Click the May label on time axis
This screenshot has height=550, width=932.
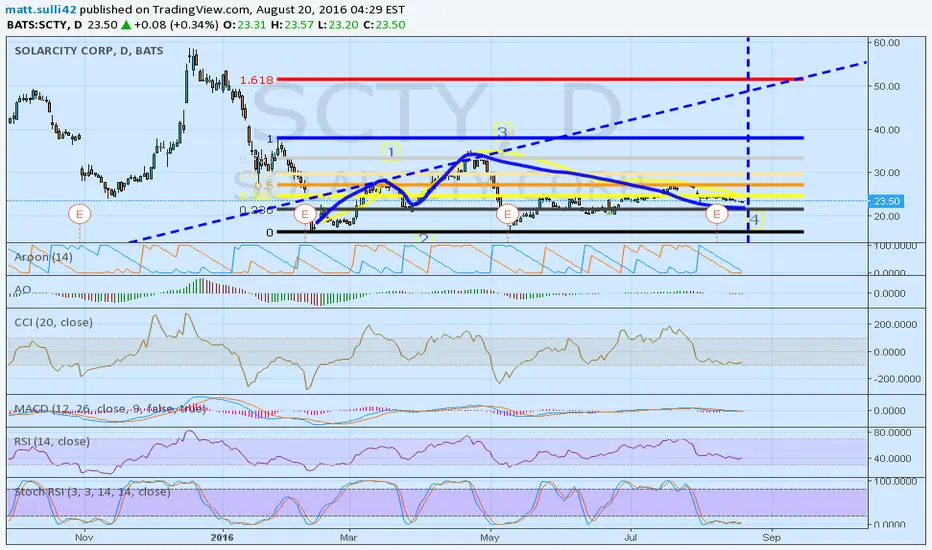point(489,538)
